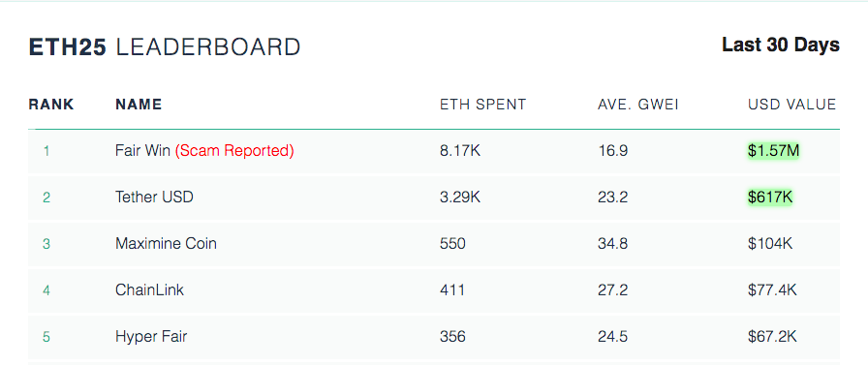Sort by the ETH SPENT column header
Image resolution: width=868 pixels, height=365 pixels.
[x=482, y=105]
